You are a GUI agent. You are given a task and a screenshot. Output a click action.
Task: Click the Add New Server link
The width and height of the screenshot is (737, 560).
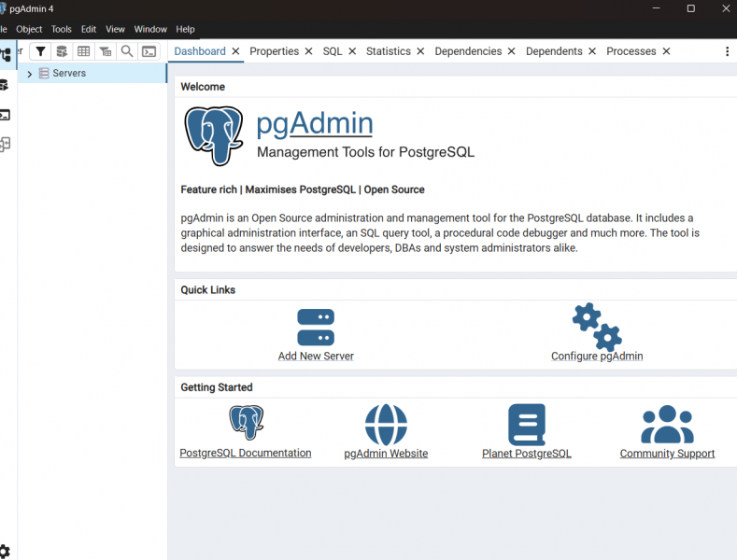pos(316,357)
